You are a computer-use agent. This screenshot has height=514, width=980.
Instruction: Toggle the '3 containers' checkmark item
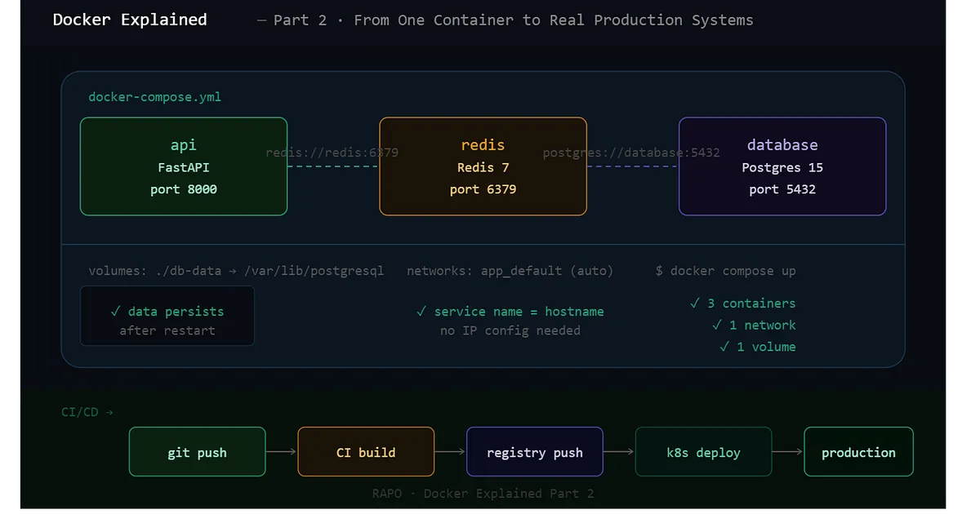(x=744, y=303)
